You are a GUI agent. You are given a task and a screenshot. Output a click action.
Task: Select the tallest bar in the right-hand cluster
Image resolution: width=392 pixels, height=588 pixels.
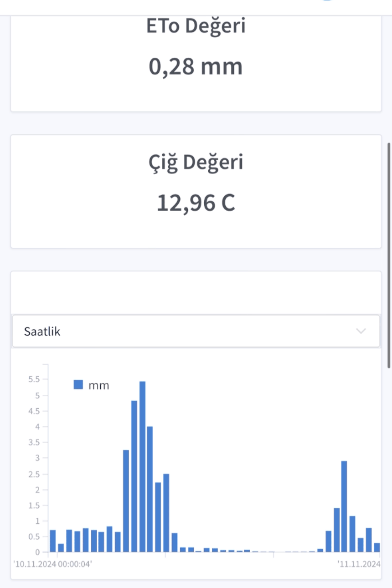[344, 506]
